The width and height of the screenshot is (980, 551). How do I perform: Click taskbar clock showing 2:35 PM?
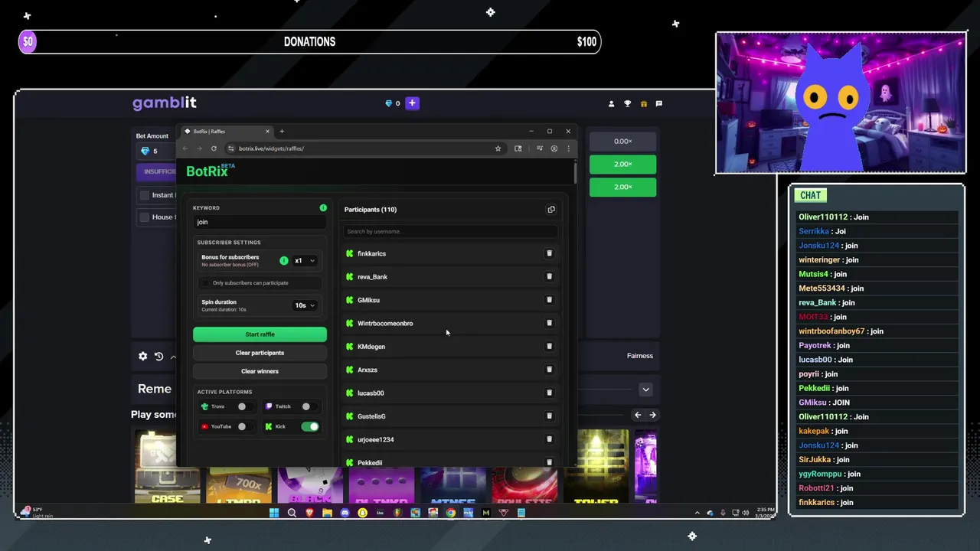(x=765, y=513)
